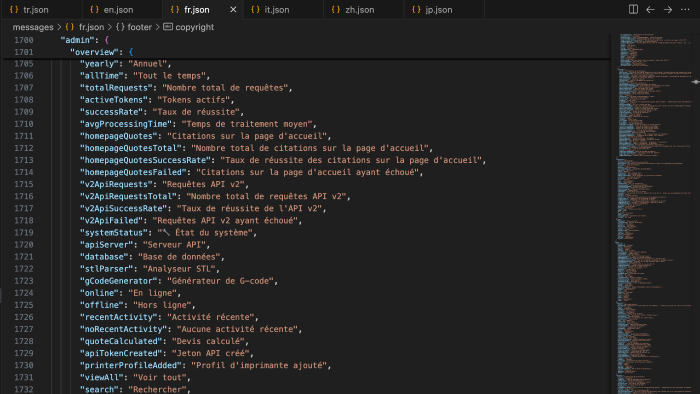Screen dimensions: 700x394
Task: Click the "Base de données" value
Action: 179,257
